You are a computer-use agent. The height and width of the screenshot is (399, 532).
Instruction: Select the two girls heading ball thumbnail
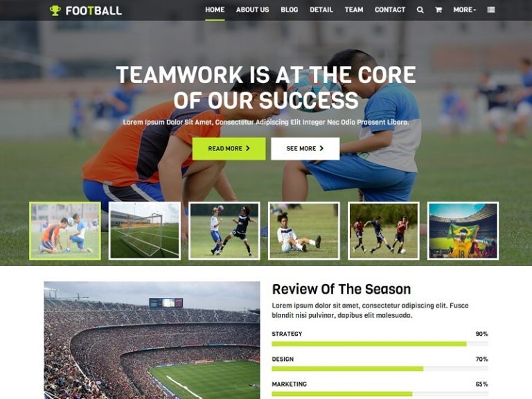tap(224, 231)
